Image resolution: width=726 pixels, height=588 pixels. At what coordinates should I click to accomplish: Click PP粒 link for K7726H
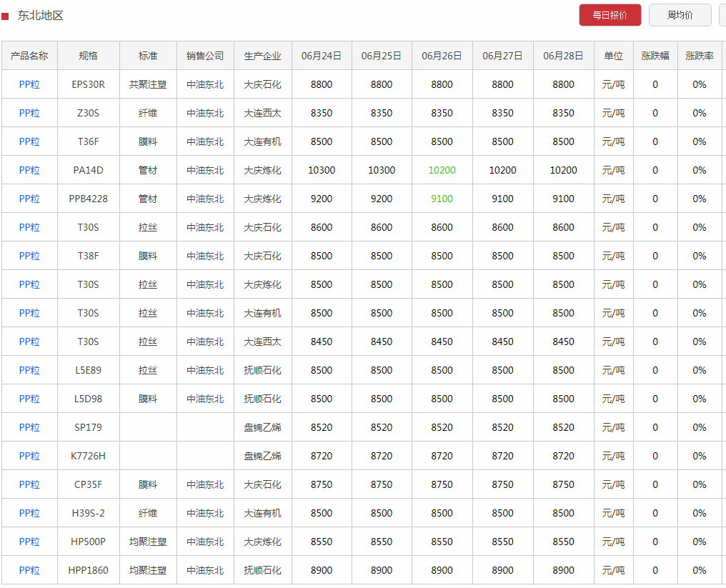tap(29, 456)
